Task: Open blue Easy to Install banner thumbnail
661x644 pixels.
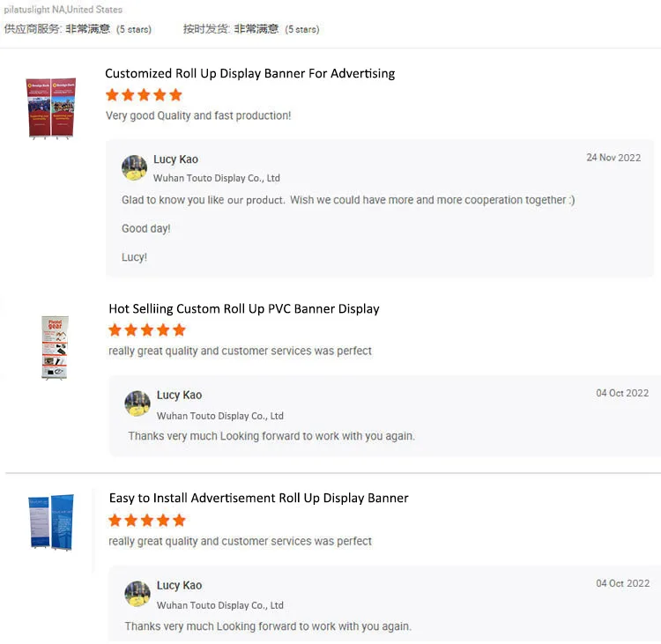Action: [x=50, y=522]
